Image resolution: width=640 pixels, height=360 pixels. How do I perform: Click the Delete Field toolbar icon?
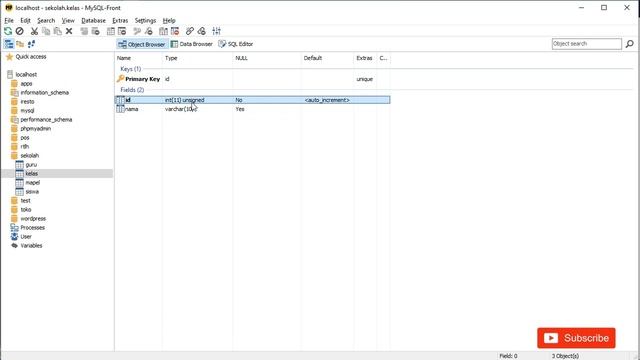click(175, 31)
